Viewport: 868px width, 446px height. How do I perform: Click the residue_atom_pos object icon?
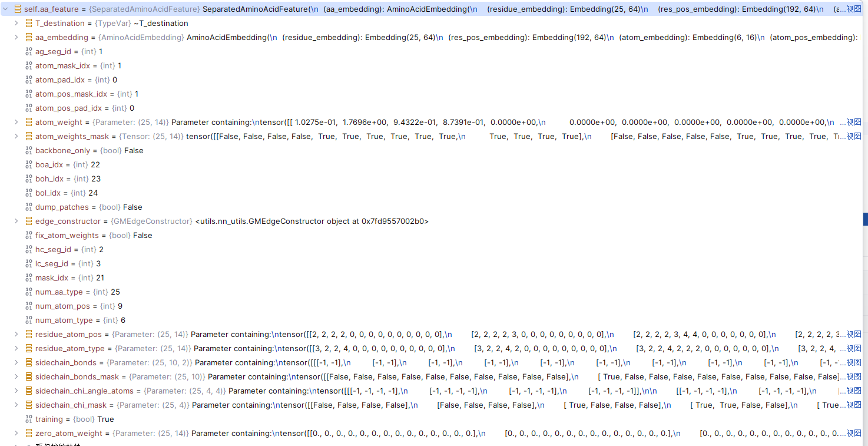pos(29,334)
